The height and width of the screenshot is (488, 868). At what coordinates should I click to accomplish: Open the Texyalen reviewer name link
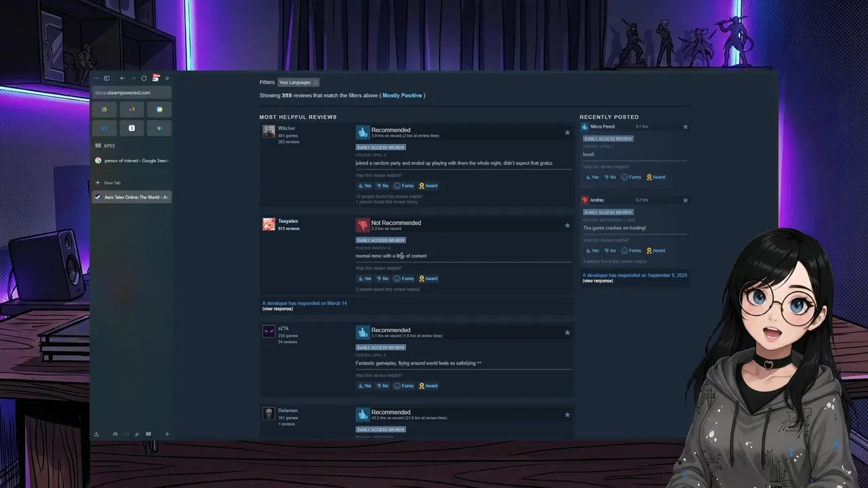pyautogui.click(x=288, y=221)
